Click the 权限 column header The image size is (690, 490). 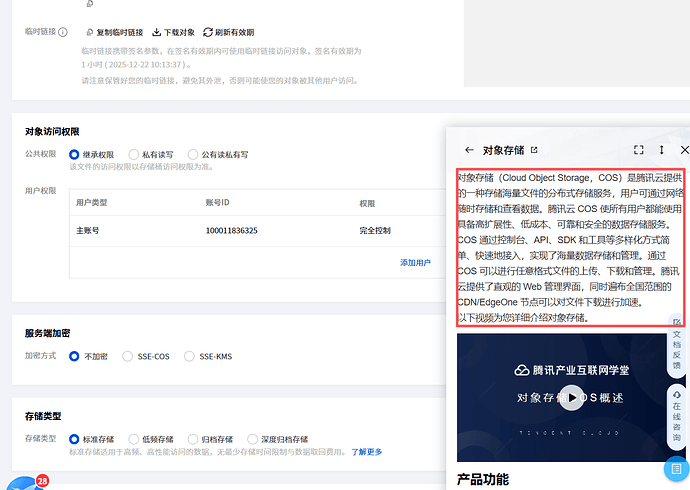pos(367,204)
